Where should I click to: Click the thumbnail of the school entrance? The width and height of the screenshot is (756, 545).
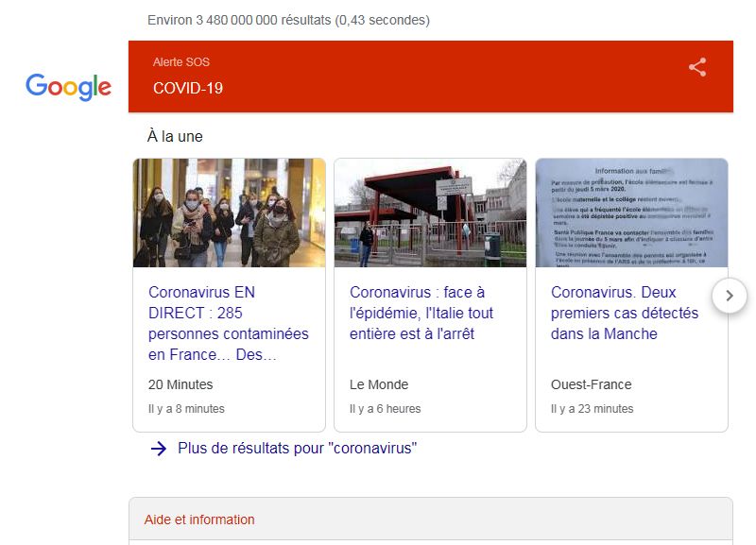pos(430,213)
